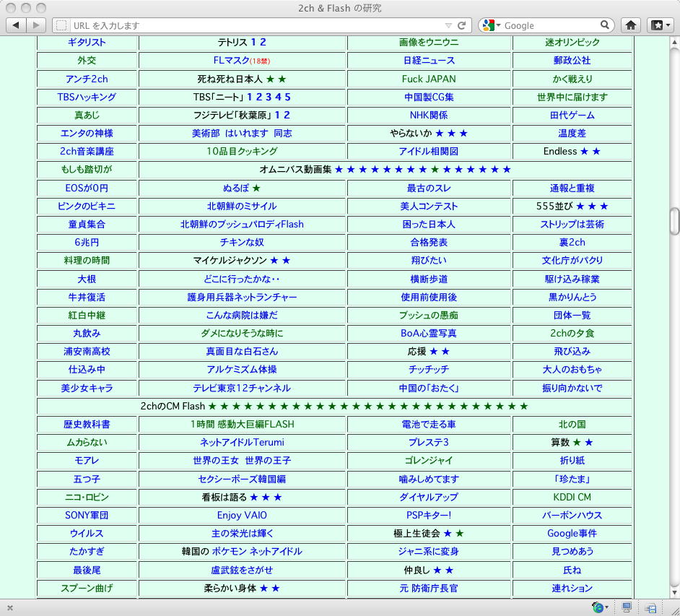Open the TBSハッキング link
The image size is (680, 616).
point(87,97)
